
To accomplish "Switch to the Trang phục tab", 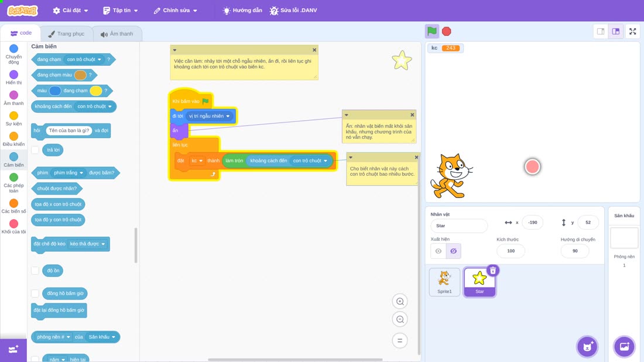I will coord(66,34).
